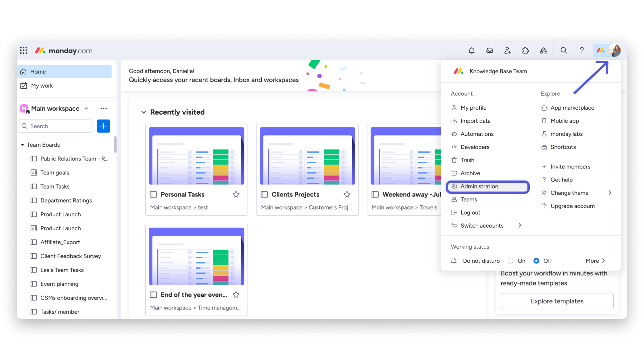
Task: Click the blue plus add button
Action: tap(104, 126)
